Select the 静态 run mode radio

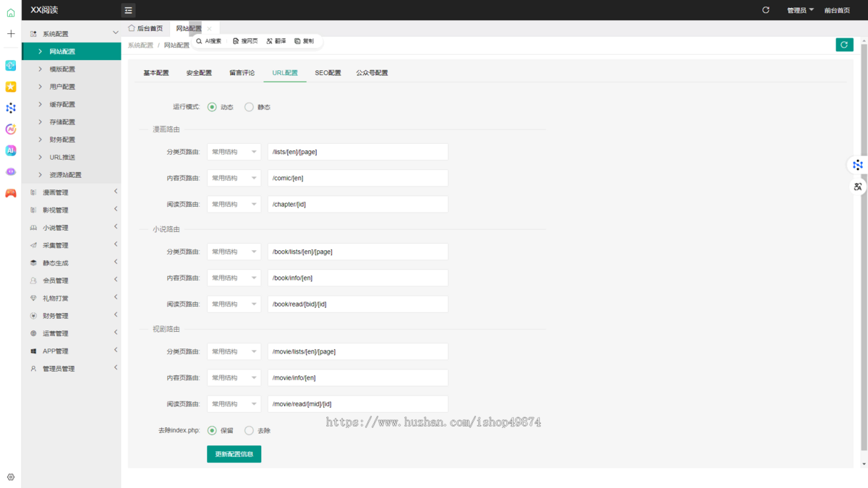(x=249, y=107)
